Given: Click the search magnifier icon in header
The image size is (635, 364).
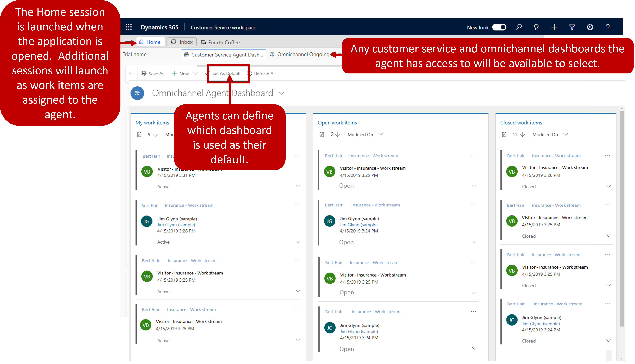Looking at the screenshot, I should (x=519, y=27).
